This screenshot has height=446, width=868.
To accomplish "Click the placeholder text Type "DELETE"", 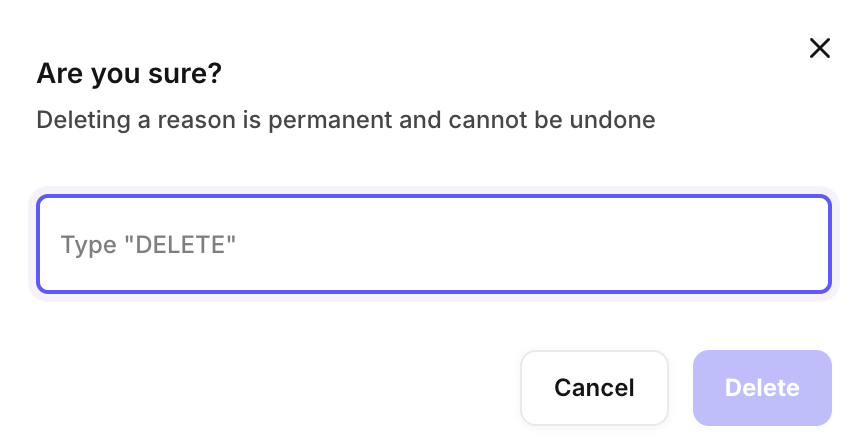I will (x=148, y=244).
